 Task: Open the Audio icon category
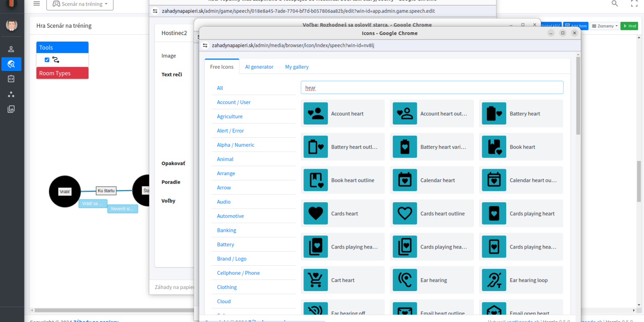click(224, 202)
